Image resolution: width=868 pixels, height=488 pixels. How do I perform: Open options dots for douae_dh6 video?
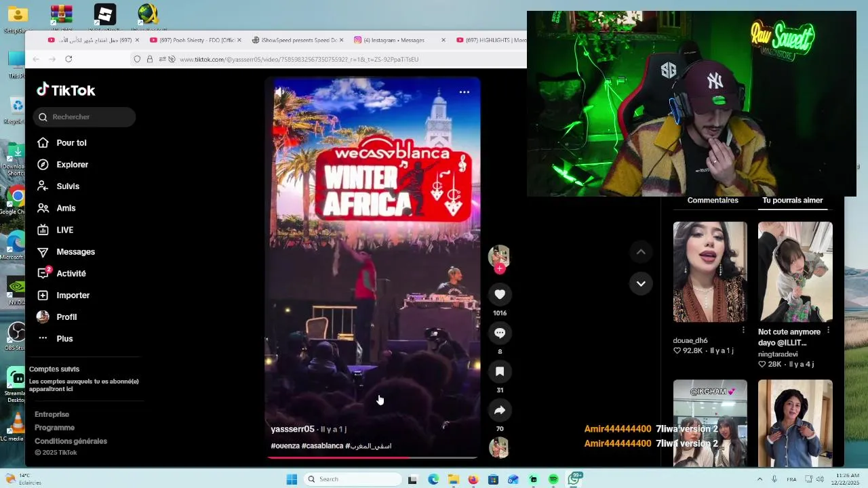(x=743, y=330)
